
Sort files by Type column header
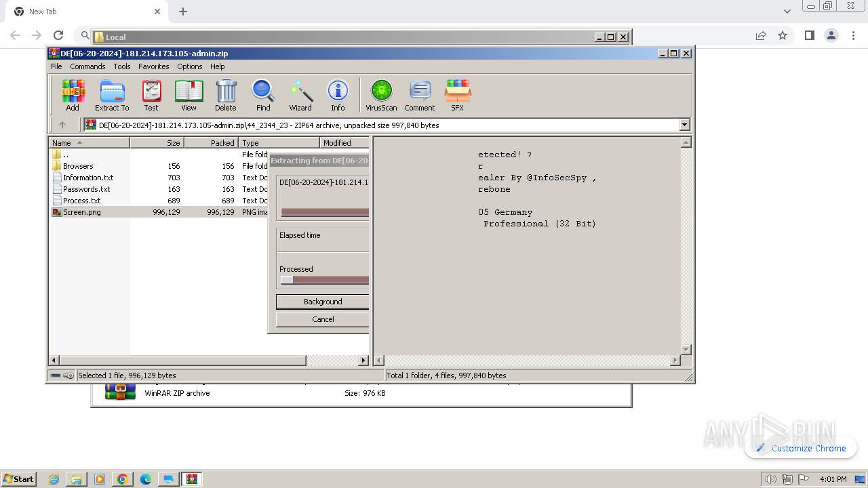click(279, 143)
